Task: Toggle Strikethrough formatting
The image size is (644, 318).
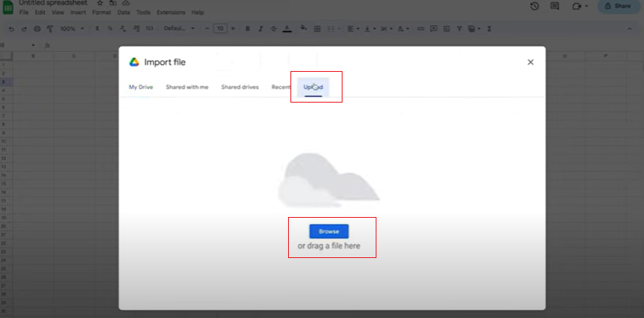Action: click(x=274, y=28)
